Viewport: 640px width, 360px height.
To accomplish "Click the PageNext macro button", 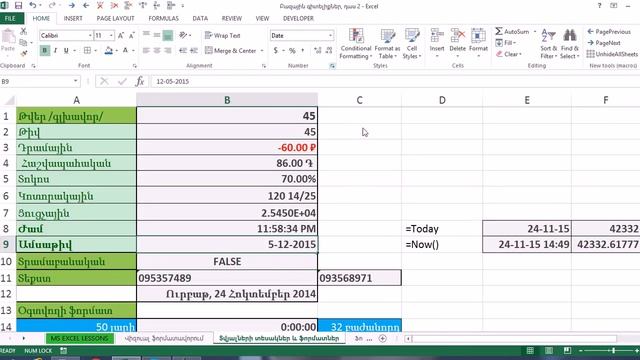I will point(604,42).
